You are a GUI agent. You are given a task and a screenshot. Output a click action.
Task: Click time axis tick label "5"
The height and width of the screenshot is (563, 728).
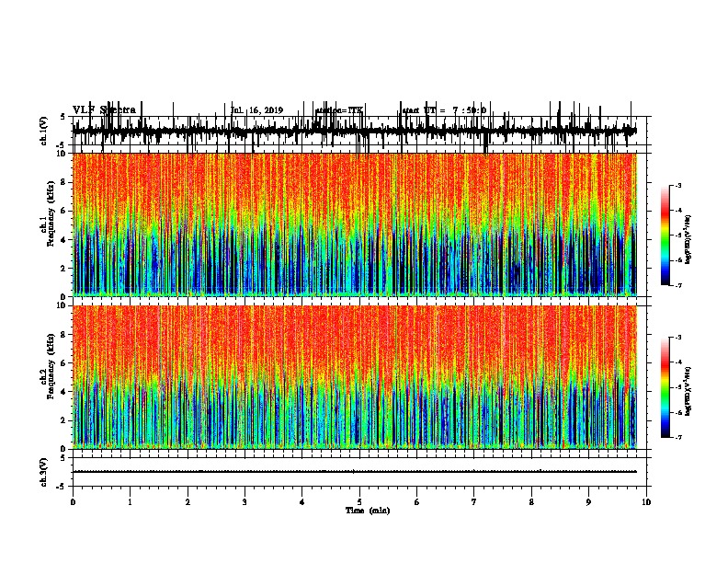[359, 501]
